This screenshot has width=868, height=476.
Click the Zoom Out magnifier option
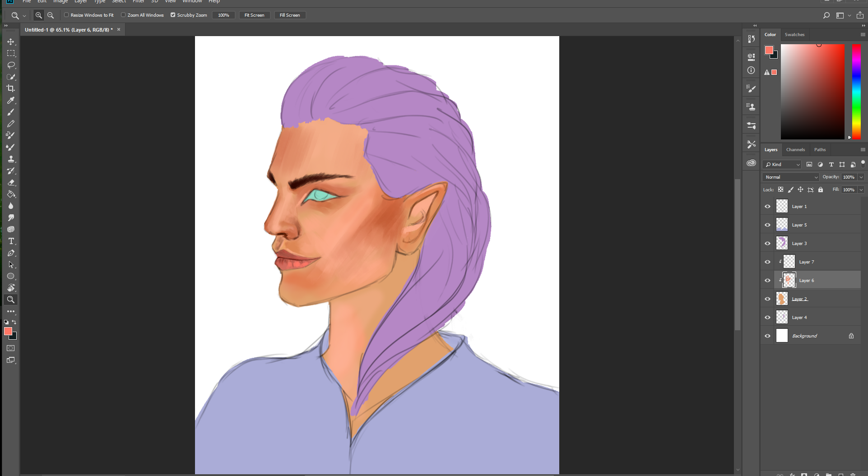coord(51,15)
